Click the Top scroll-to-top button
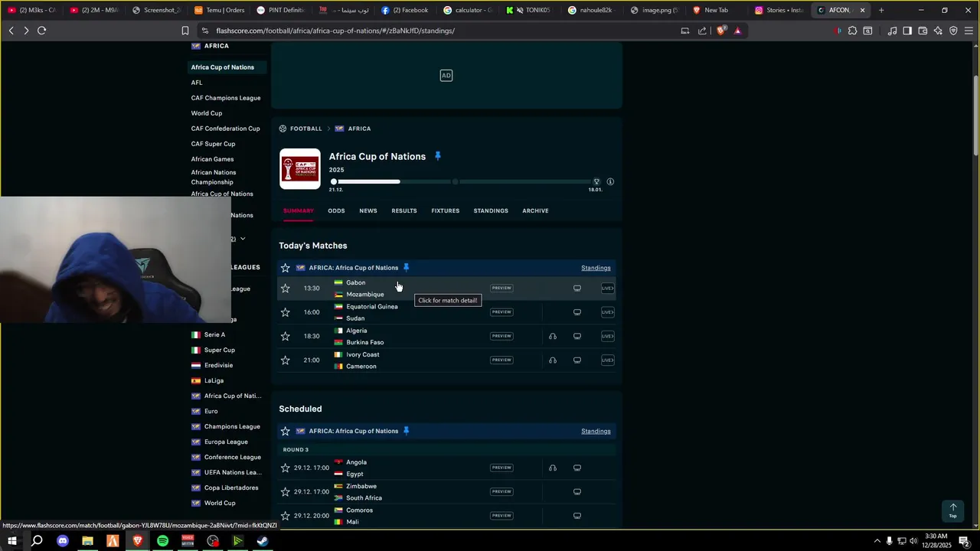 pyautogui.click(x=953, y=510)
